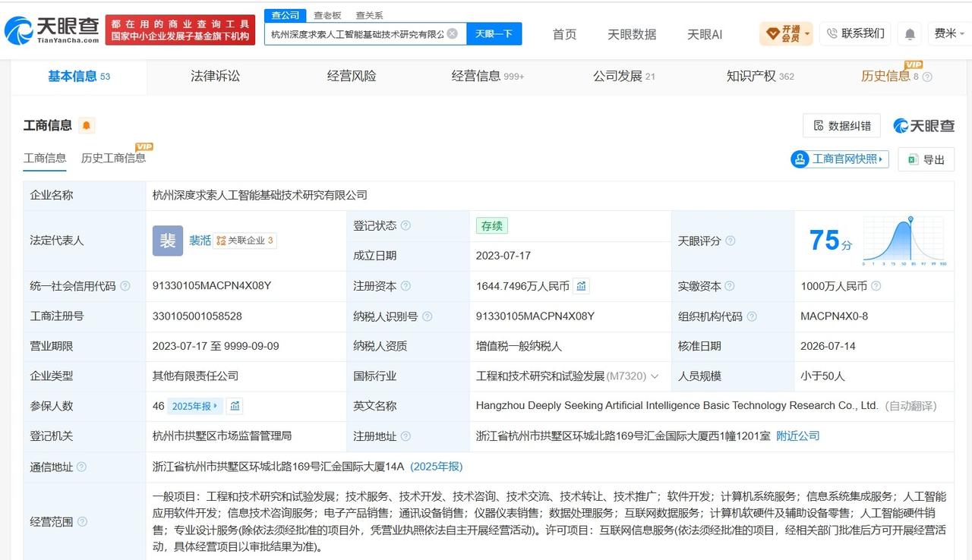972x560 pixels.
Task: Click the help icon beside 实缴资本 label
Action: [x=730, y=286]
